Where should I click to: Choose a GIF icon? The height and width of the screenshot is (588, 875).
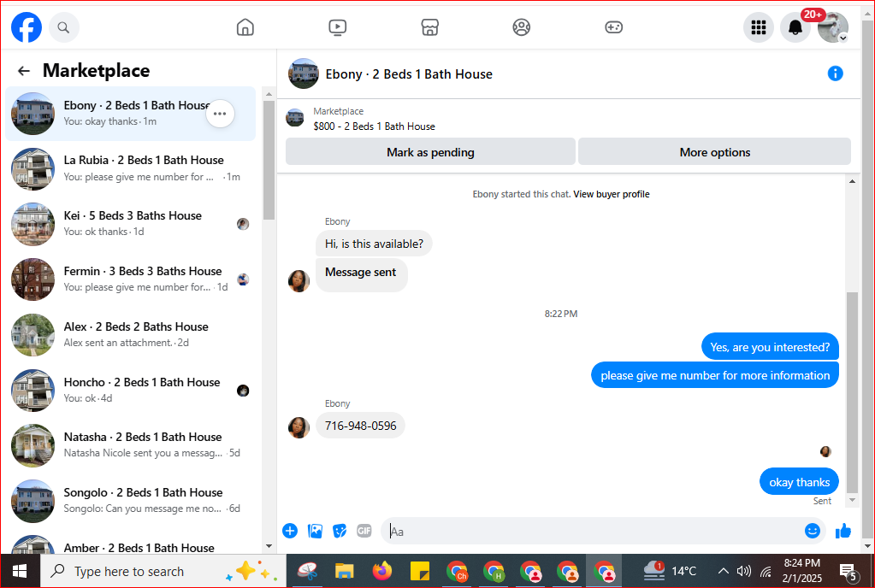[364, 531]
